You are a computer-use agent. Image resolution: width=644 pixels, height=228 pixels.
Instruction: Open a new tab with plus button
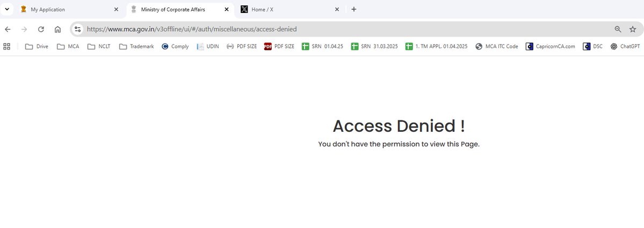[x=353, y=10]
